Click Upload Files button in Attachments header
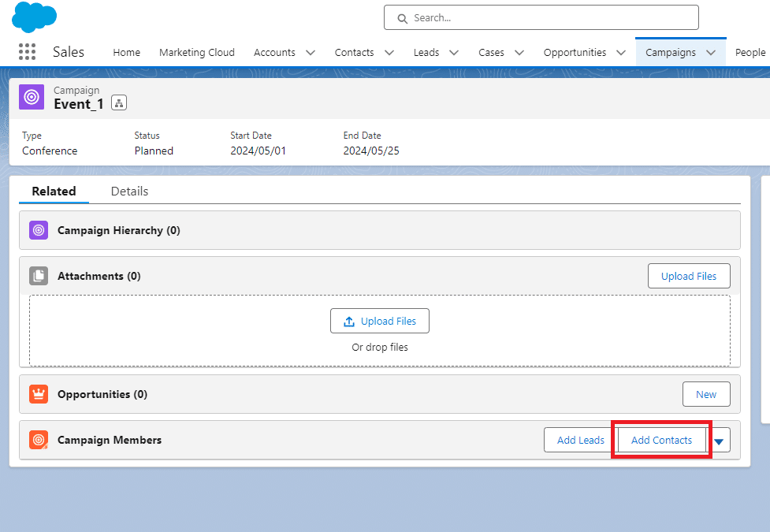 click(x=689, y=276)
